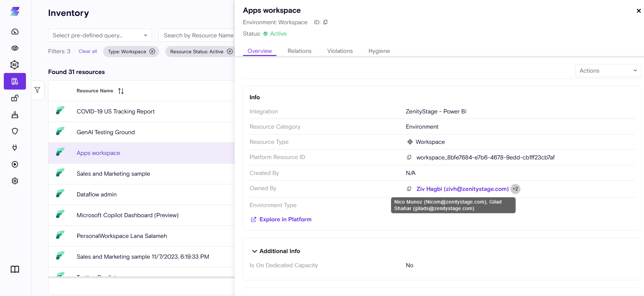644x296 pixels.
Task: Click the eye visibility icon in sidebar
Action: pos(15,48)
